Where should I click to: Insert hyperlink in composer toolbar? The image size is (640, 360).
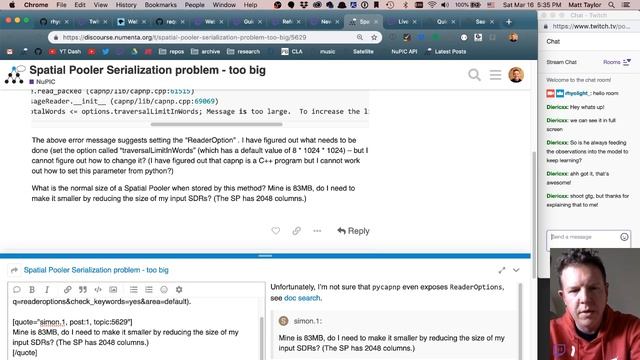click(67, 289)
